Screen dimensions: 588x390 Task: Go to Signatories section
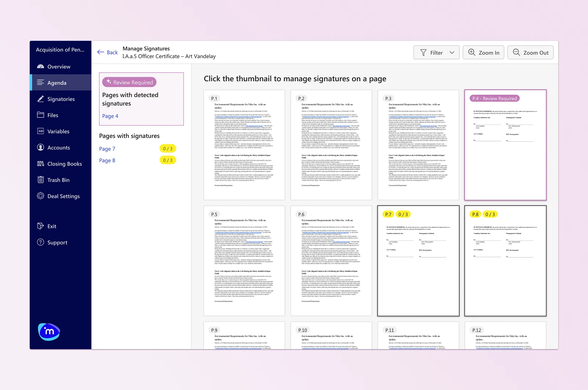tap(61, 99)
